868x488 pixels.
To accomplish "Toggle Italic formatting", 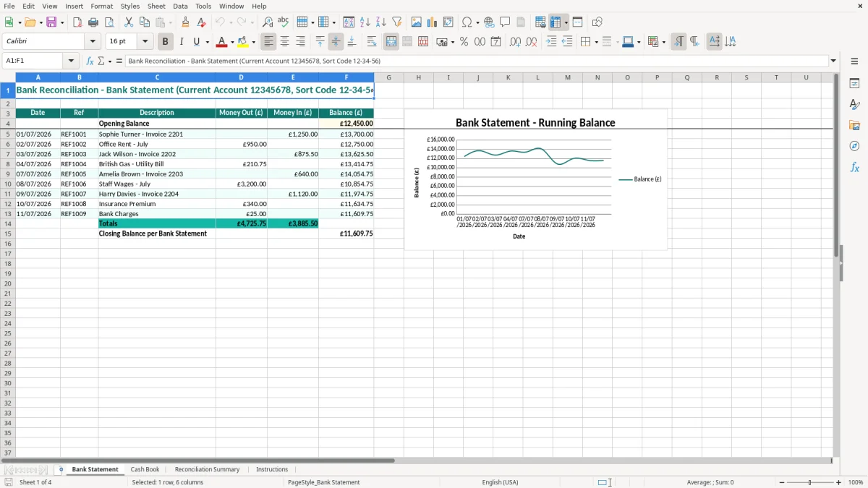I will 181,42.
